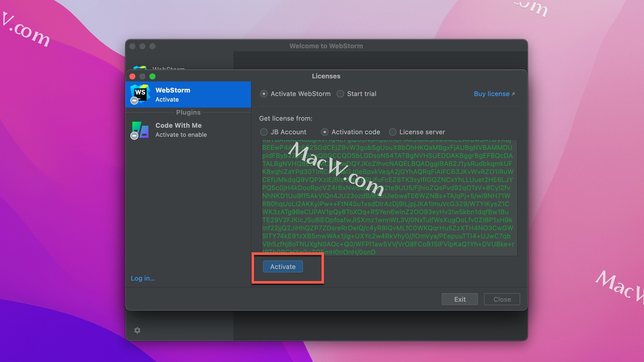Screen dimensions: 644x362
Task: Choose Activation code license source
Action: tap(324, 132)
